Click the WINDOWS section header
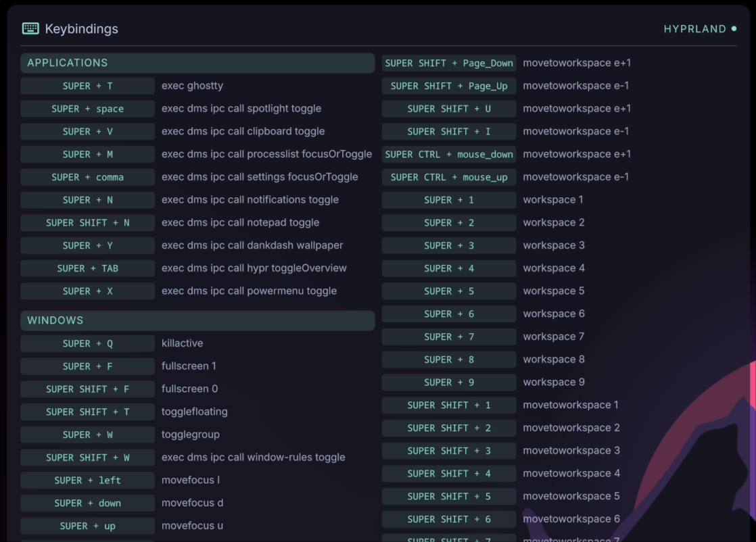Viewport: 756px width, 542px height. (197, 320)
